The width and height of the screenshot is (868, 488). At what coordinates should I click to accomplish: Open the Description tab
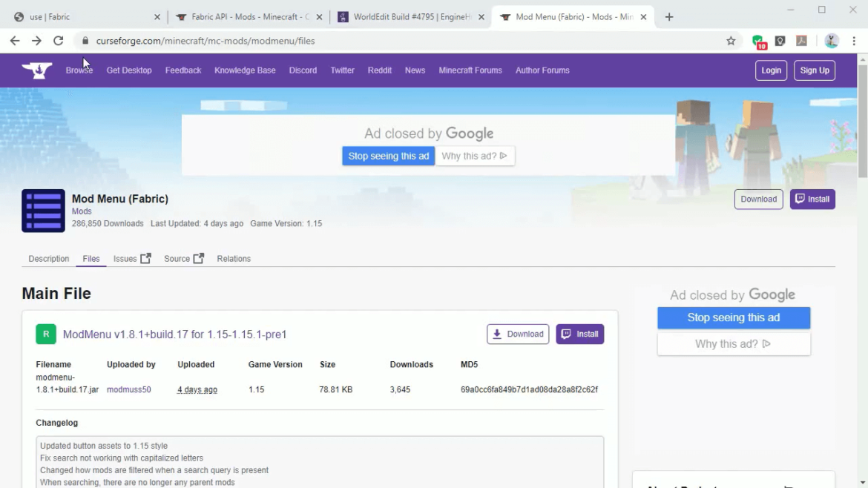(x=48, y=259)
